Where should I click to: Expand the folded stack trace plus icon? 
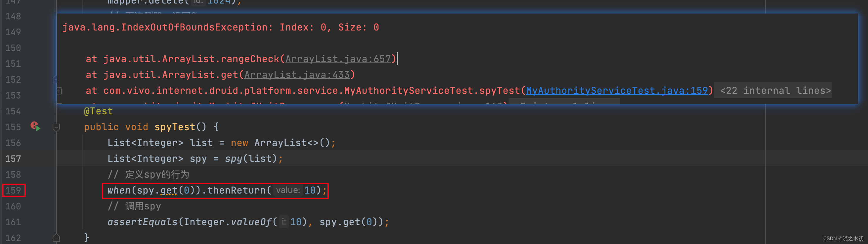[x=59, y=91]
